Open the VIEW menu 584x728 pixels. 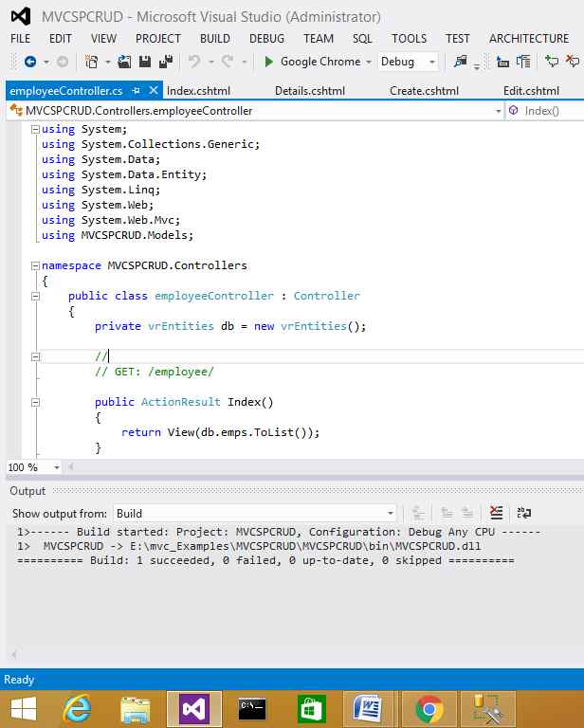pos(103,39)
